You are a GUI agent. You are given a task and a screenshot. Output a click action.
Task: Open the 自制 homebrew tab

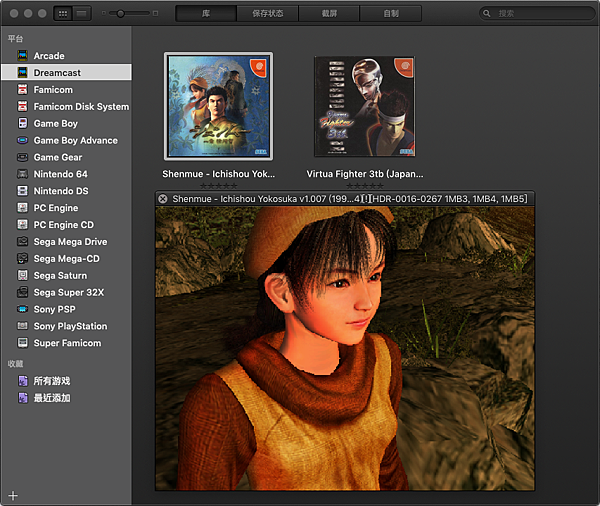(x=391, y=13)
